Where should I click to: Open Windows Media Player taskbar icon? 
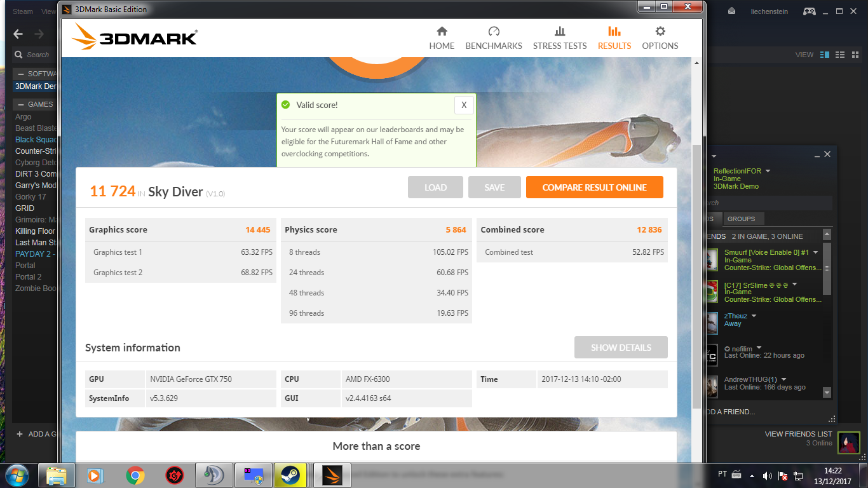[x=96, y=475]
